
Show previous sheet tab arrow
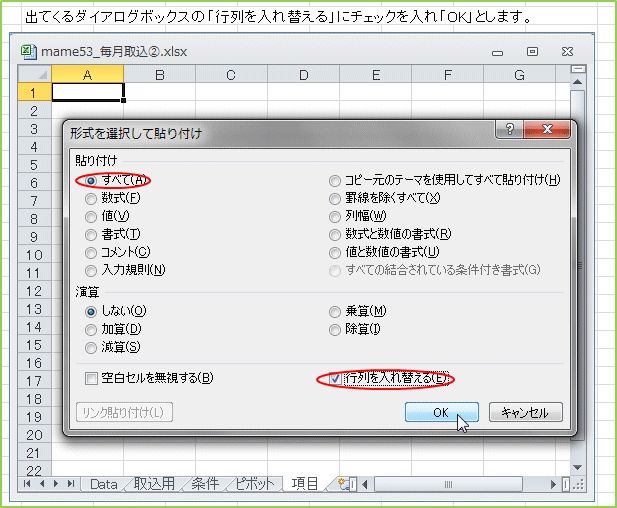pyautogui.click(x=42, y=484)
